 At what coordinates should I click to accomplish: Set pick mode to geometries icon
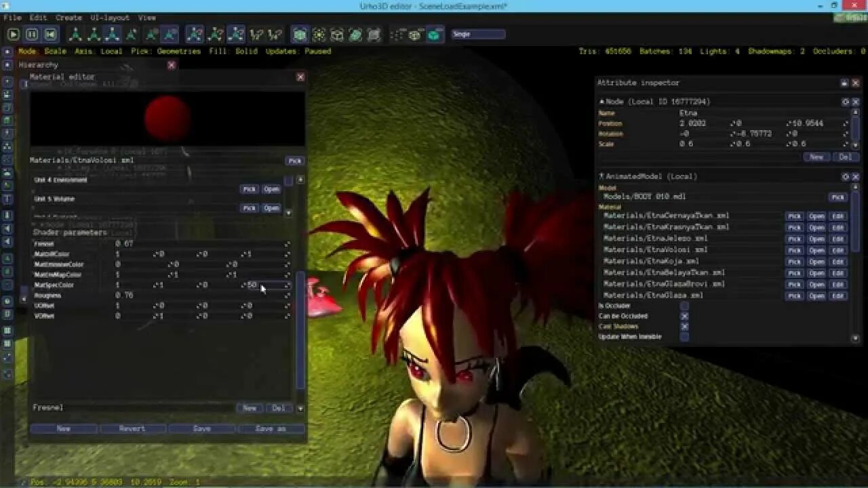point(300,34)
